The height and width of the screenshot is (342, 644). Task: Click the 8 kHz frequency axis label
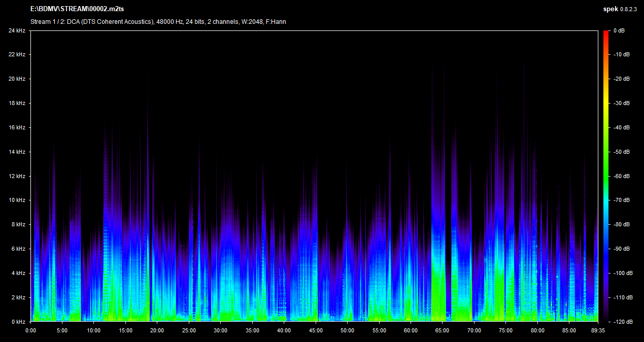tap(18, 224)
